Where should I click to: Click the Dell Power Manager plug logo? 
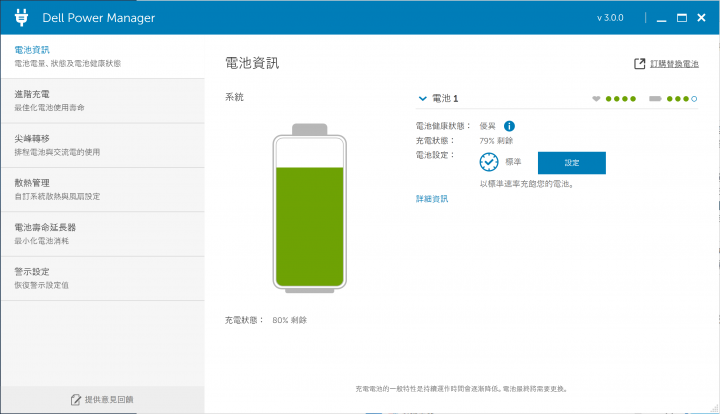(21, 17)
